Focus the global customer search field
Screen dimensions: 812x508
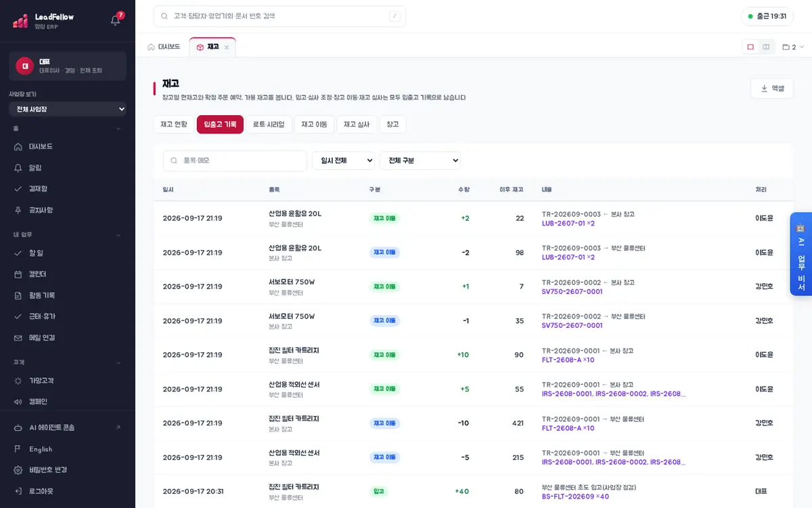click(279, 16)
